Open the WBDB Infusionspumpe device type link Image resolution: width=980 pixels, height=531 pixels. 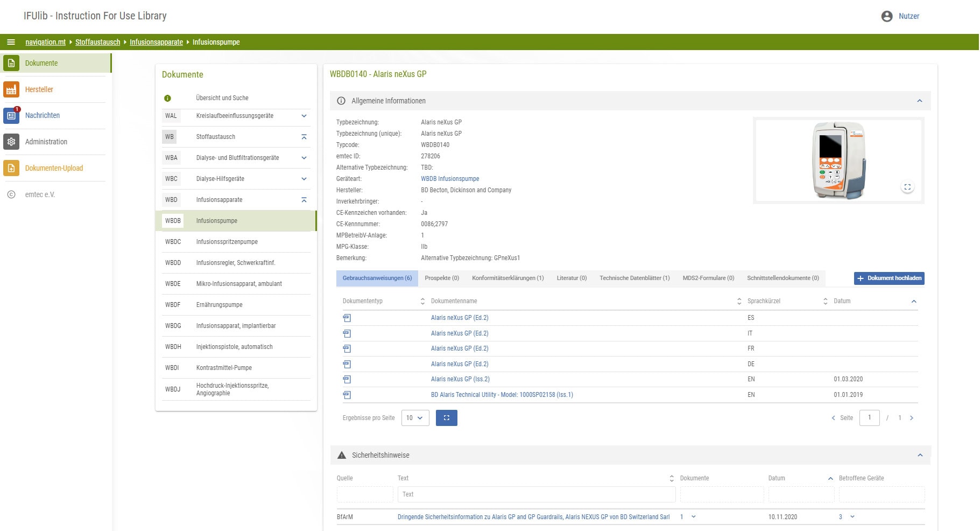click(x=449, y=179)
